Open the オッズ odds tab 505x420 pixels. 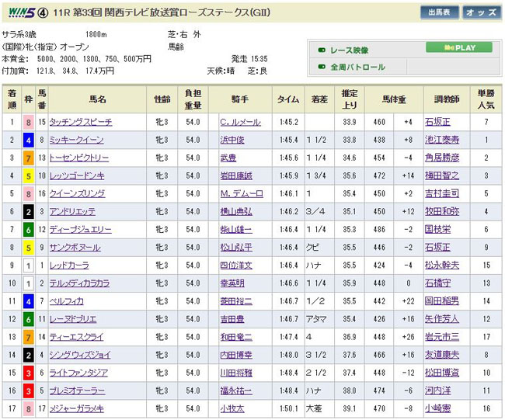click(481, 13)
